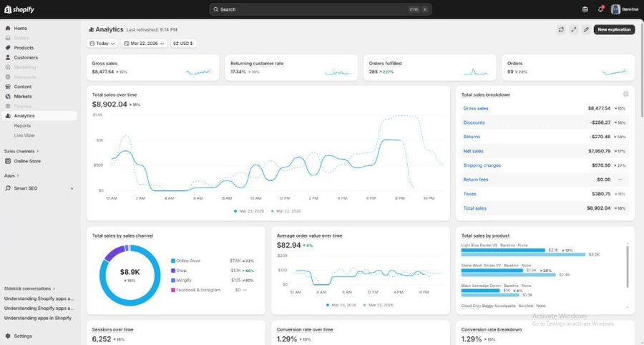The width and height of the screenshot is (644, 345).
Task: Open the Net sales link in breakdown
Action: click(473, 151)
